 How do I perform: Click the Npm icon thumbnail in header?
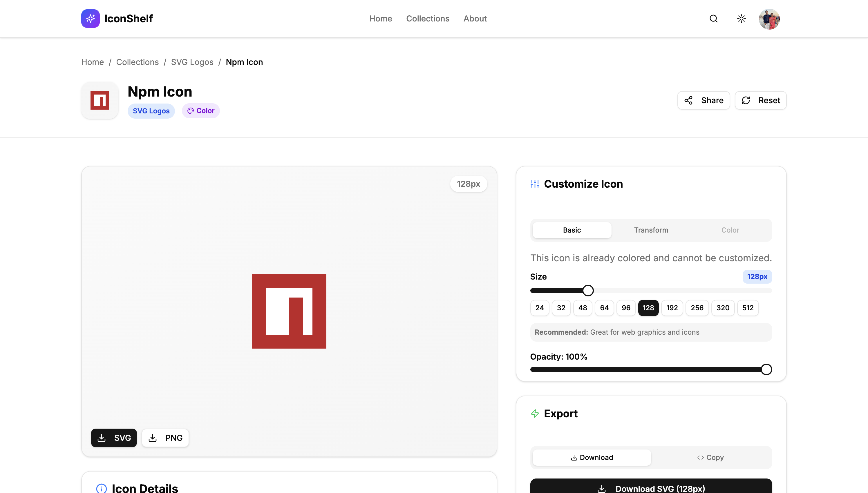coord(100,100)
